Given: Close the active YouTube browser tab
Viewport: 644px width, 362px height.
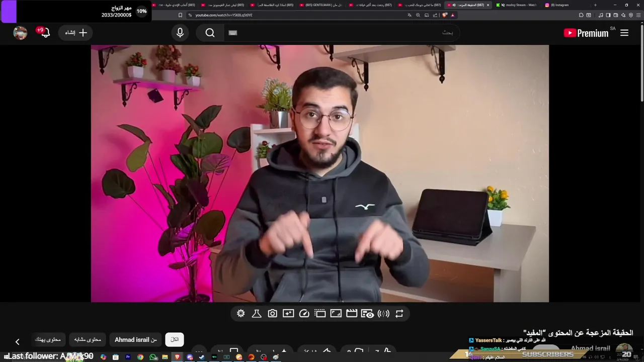Looking at the screenshot, I should (x=488, y=5).
